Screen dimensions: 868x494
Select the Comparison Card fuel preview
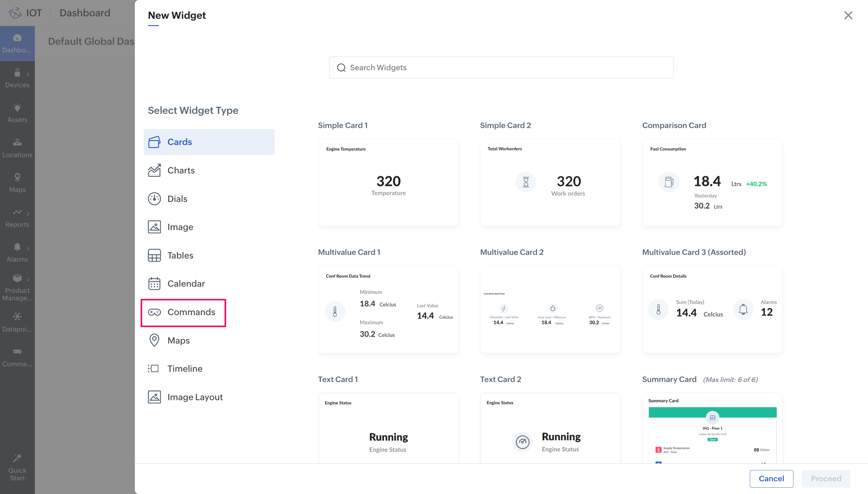click(x=712, y=182)
